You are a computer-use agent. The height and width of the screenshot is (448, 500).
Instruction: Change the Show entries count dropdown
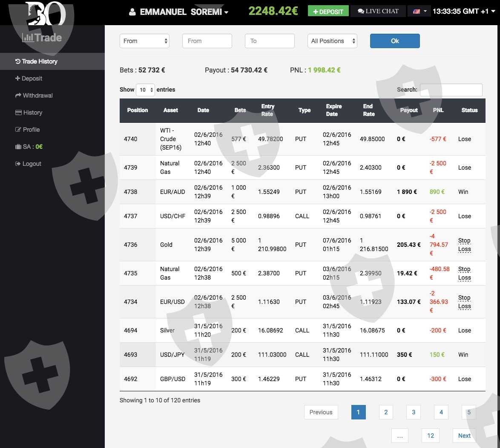(145, 90)
